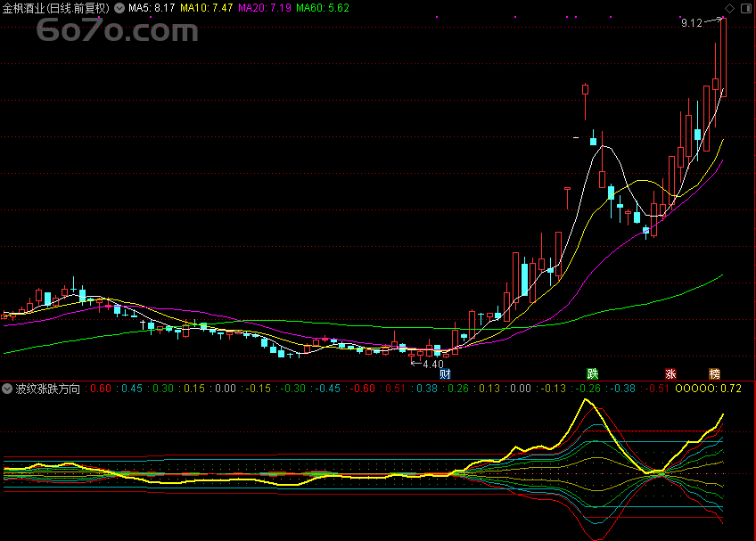Viewport: 756px width, 541px height.
Task: Click the 4.40 low price label
Action: click(433, 365)
